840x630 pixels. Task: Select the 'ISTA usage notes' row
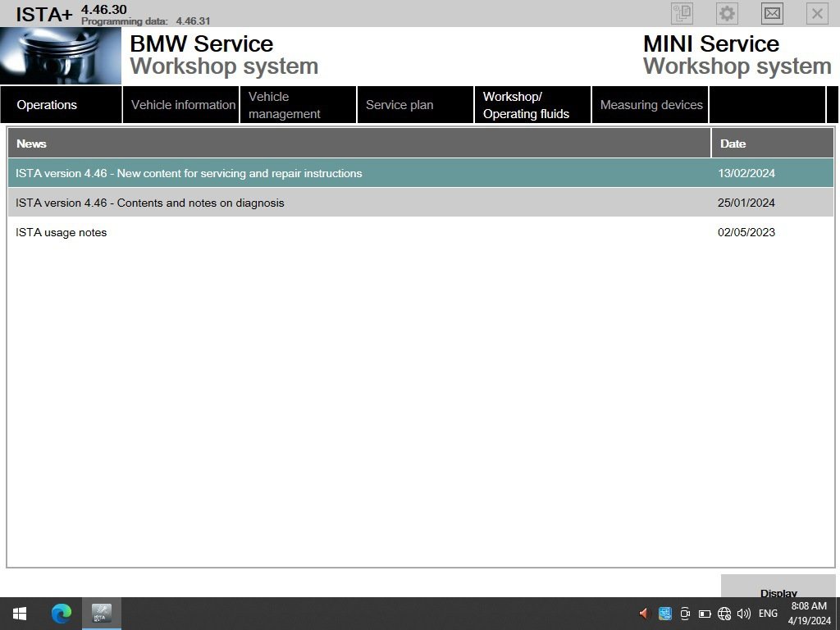(421, 232)
